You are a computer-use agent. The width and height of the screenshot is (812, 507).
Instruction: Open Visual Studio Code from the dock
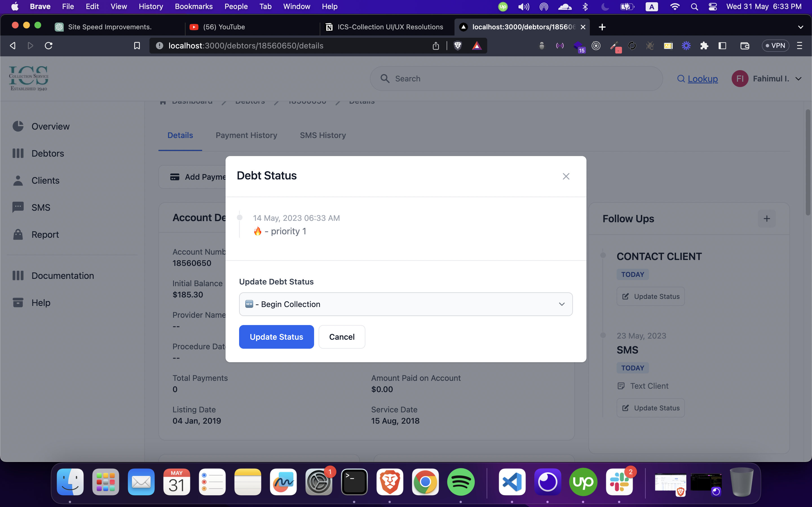[512, 482]
